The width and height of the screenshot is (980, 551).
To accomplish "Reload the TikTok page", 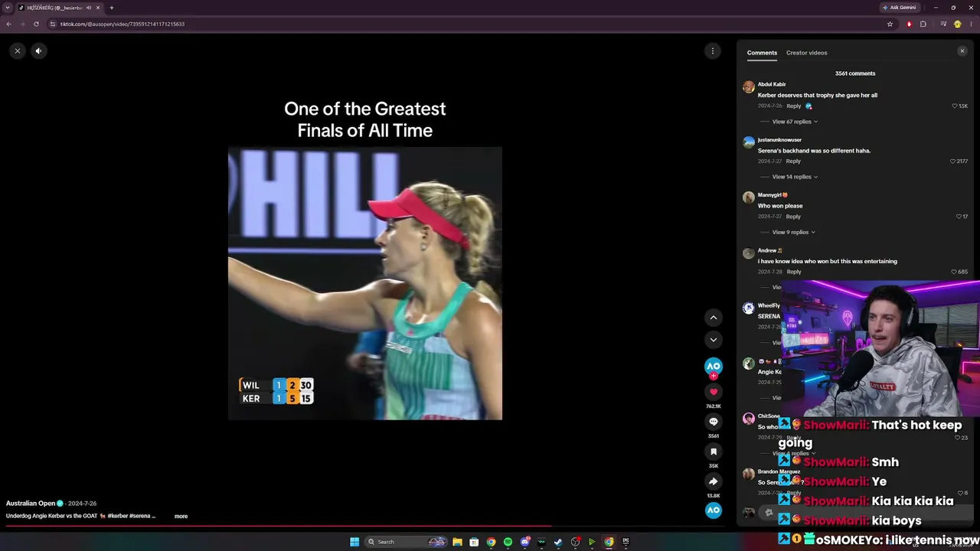I will pos(36,24).
